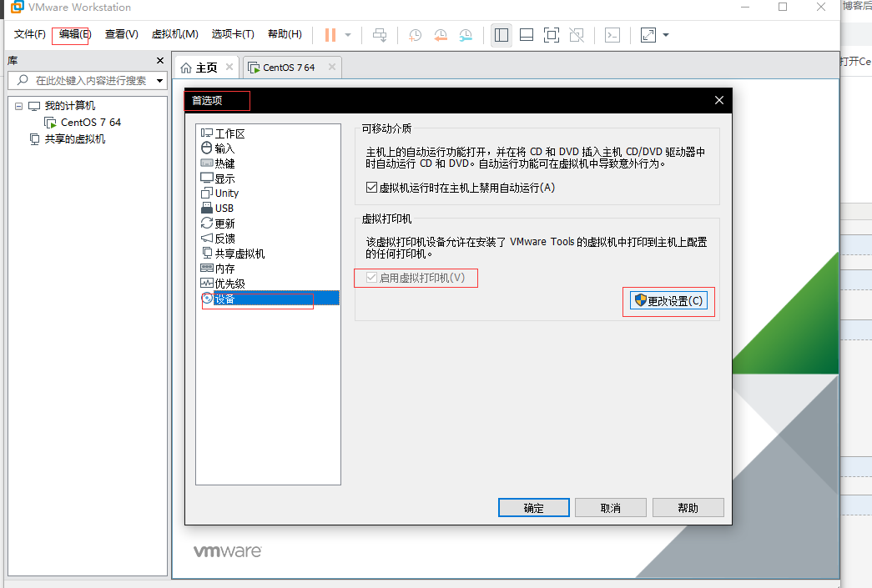This screenshot has height=588, width=872.
Task: Close the CentOS 7 64 tab
Action: click(x=332, y=68)
